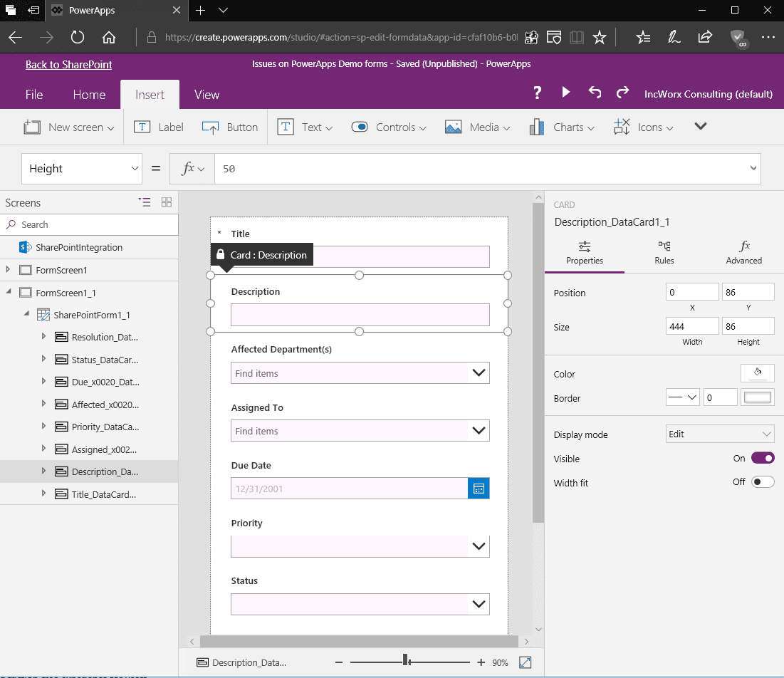Insert a Button control from the ribbon
The image size is (784, 678).
click(x=229, y=127)
